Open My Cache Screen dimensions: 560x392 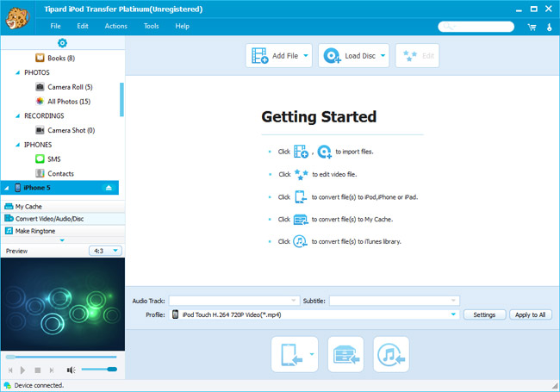[63, 207]
